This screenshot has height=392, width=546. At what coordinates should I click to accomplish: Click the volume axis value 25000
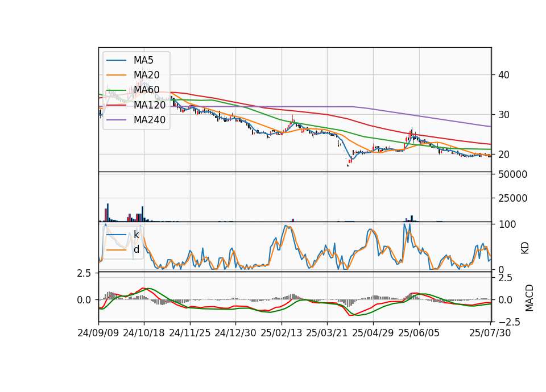512,198
